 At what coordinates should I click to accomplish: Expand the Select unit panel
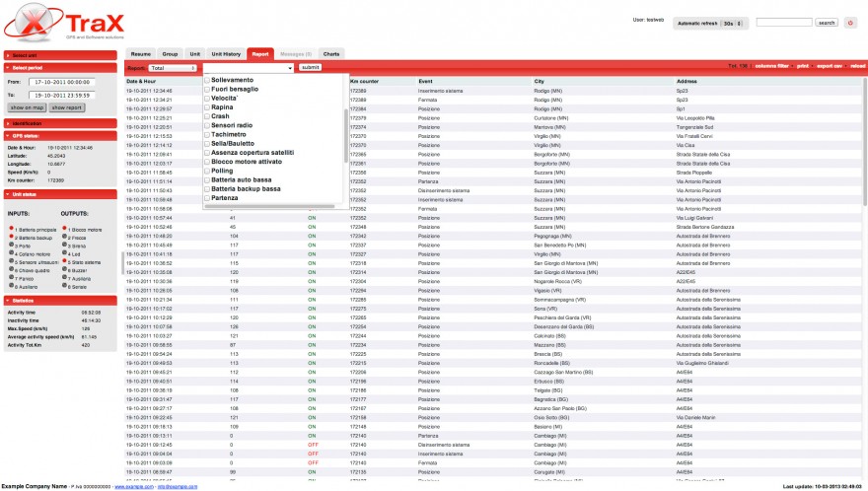[60, 55]
